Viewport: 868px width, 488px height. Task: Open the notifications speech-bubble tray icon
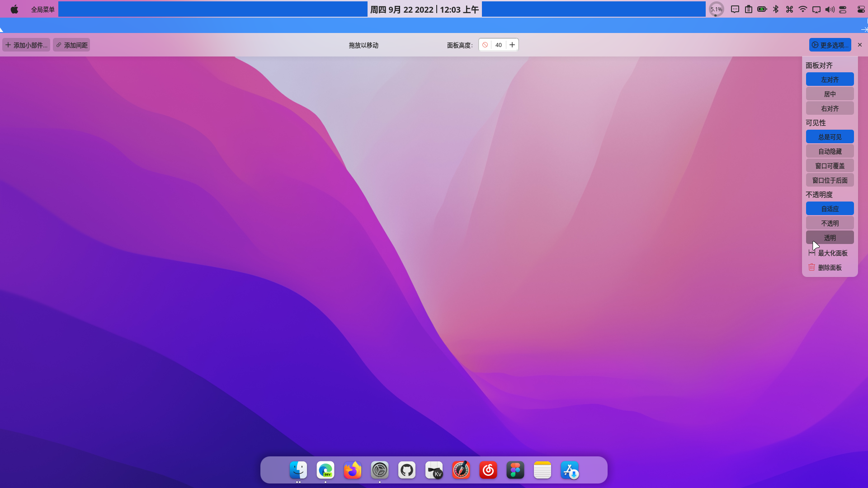coord(735,9)
